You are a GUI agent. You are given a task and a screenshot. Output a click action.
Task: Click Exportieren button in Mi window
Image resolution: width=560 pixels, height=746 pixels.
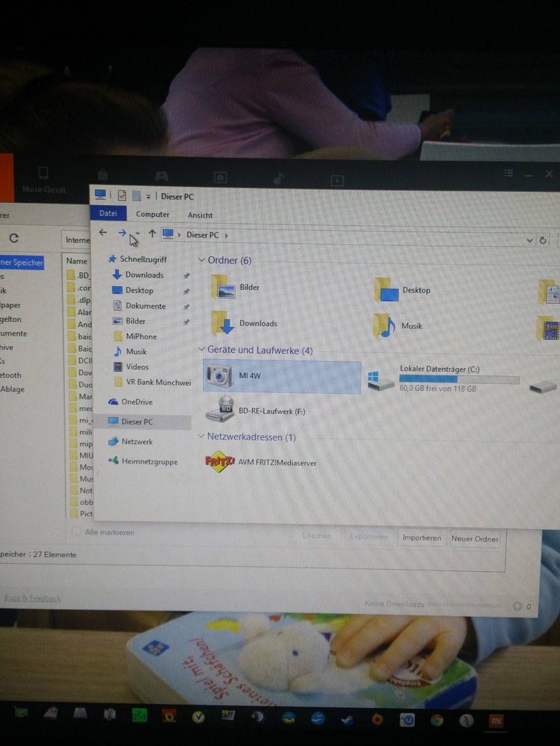369,537
